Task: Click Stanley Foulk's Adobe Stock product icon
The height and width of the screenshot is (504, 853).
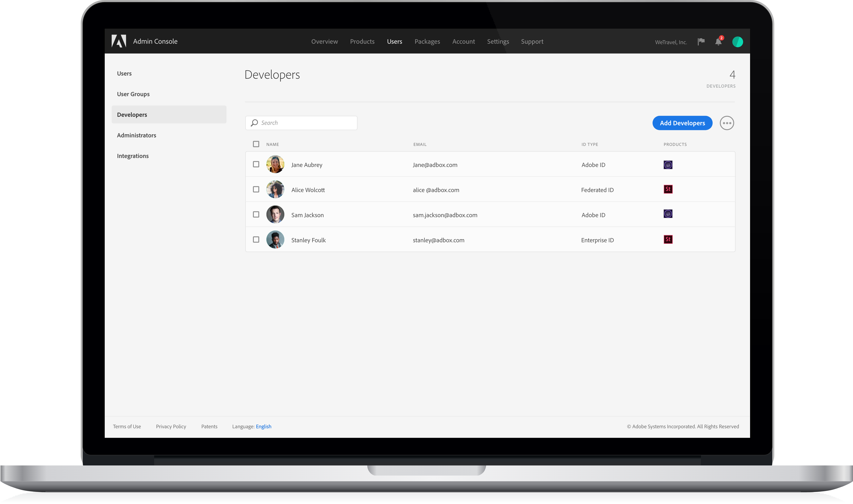Action: click(x=668, y=239)
